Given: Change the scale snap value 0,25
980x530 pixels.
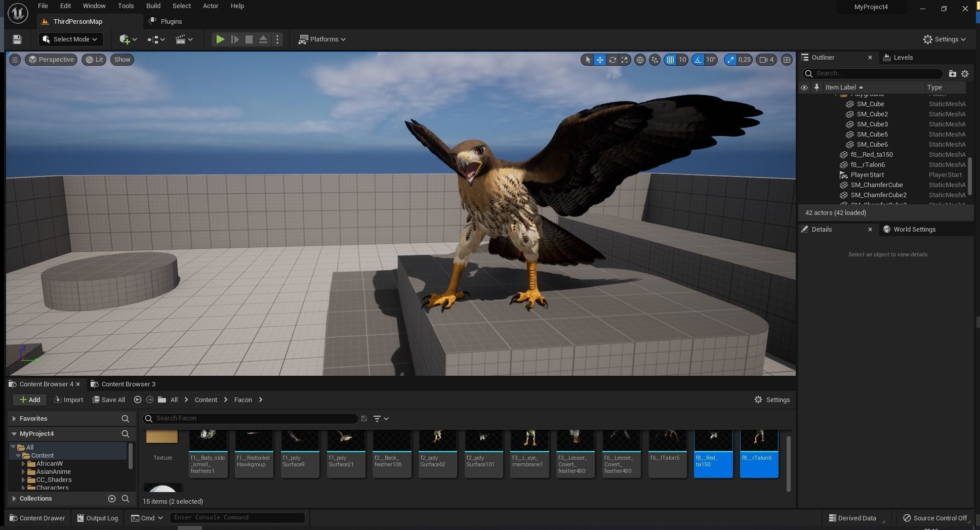Looking at the screenshot, I should 745,60.
